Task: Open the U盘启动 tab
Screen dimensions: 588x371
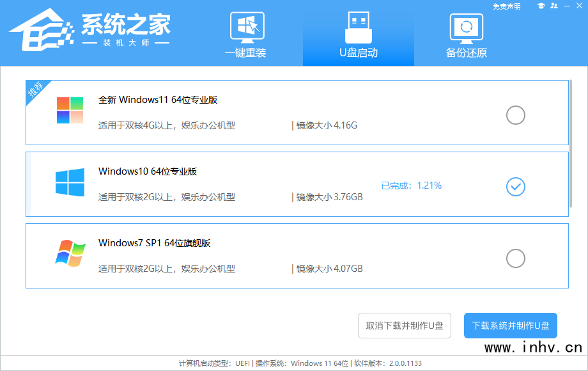Action: pos(358,35)
